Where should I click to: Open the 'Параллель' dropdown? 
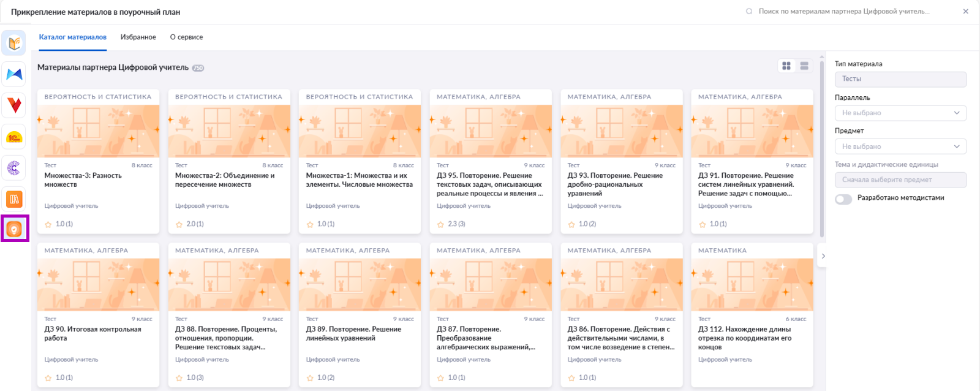pos(900,113)
